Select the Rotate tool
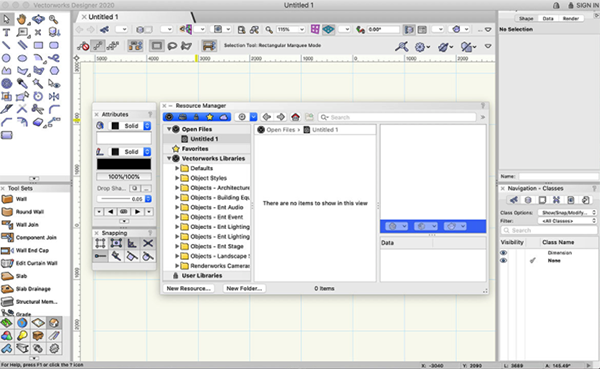The image size is (600, 369). 38,96
